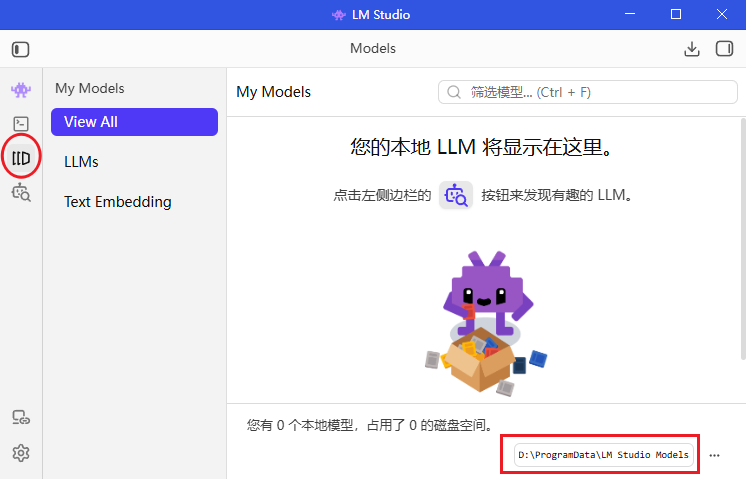Screen dimensions: 746x479
Task: Toggle the left sidebar panel icon
Action: coord(20,49)
